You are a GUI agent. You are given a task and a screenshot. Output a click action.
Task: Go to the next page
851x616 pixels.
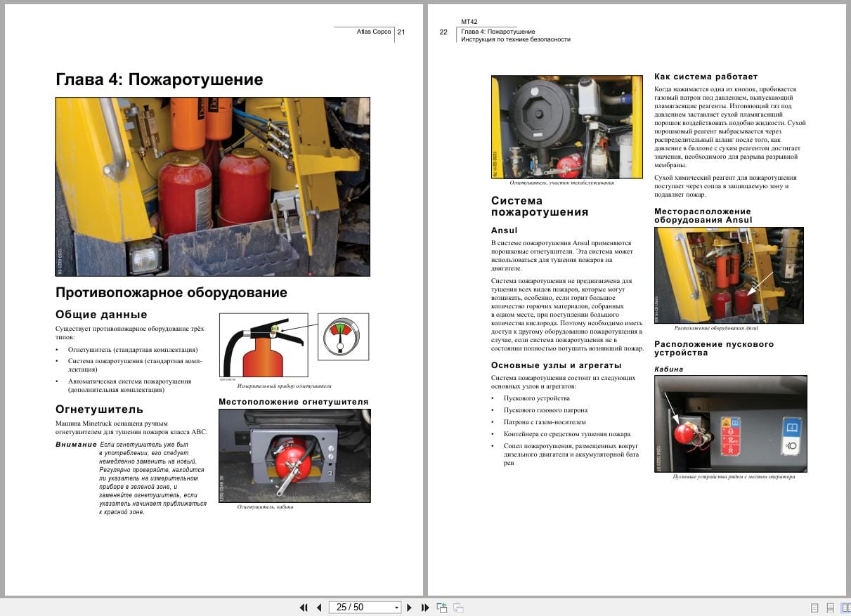click(x=410, y=608)
